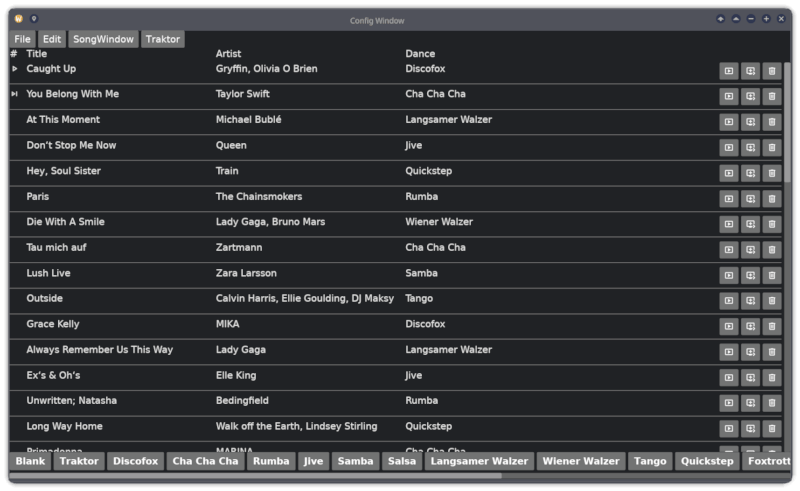
Task: Click the add-after icon on Grace Kelly row
Action: (750, 327)
